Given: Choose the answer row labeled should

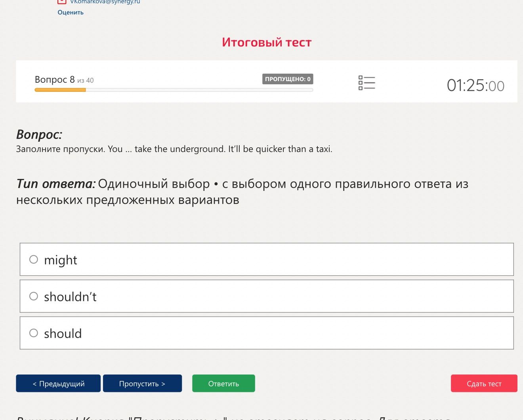Looking at the screenshot, I should pos(267,333).
